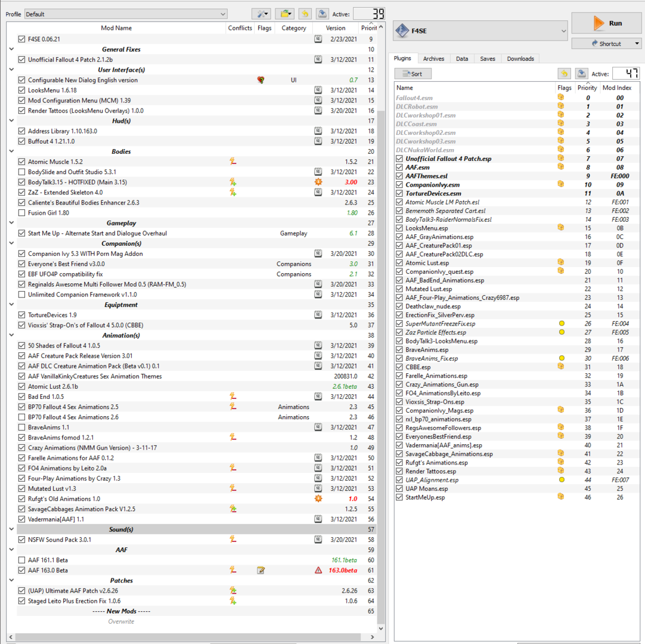Click the conflict lightning icon on Atomic Muscle 1.5.2

[233, 162]
